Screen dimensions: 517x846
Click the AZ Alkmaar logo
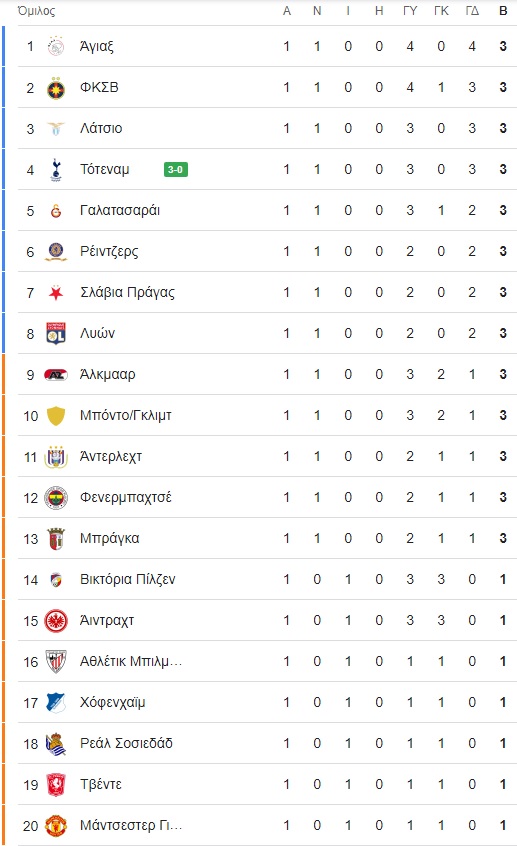pyautogui.click(x=56, y=374)
